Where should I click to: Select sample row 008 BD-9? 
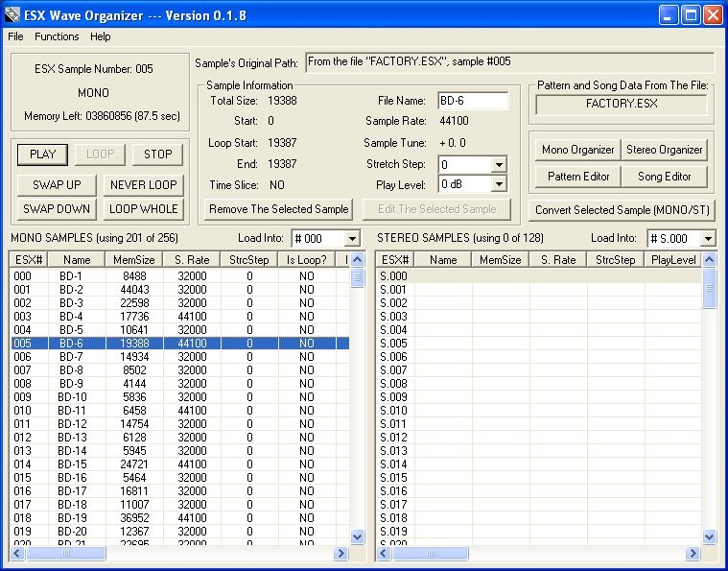click(179, 384)
